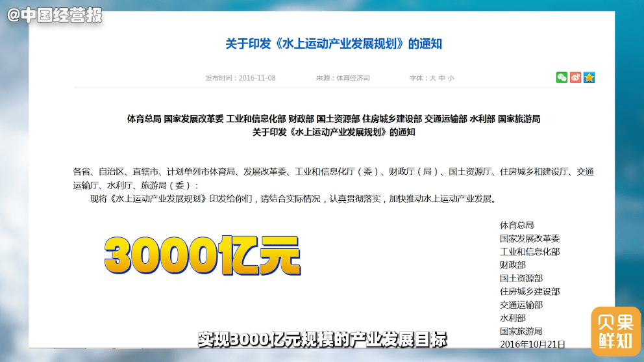644x362 pixels.
Task: Click 国家旅游局 in the signature list
Action: (521, 331)
